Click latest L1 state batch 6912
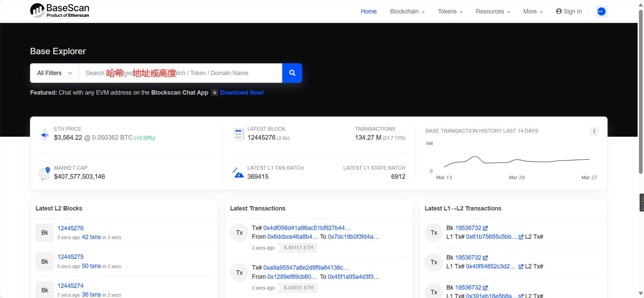 click(398, 176)
